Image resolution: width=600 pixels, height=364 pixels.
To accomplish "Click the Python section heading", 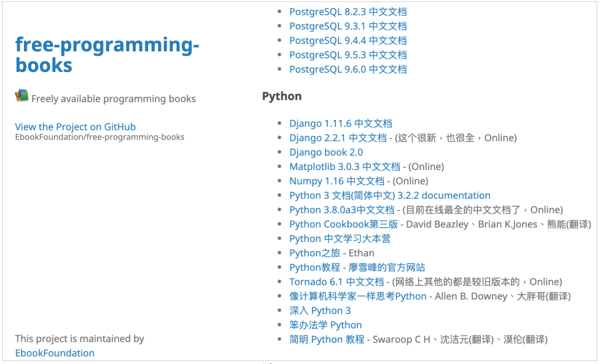I will pyautogui.click(x=281, y=96).
